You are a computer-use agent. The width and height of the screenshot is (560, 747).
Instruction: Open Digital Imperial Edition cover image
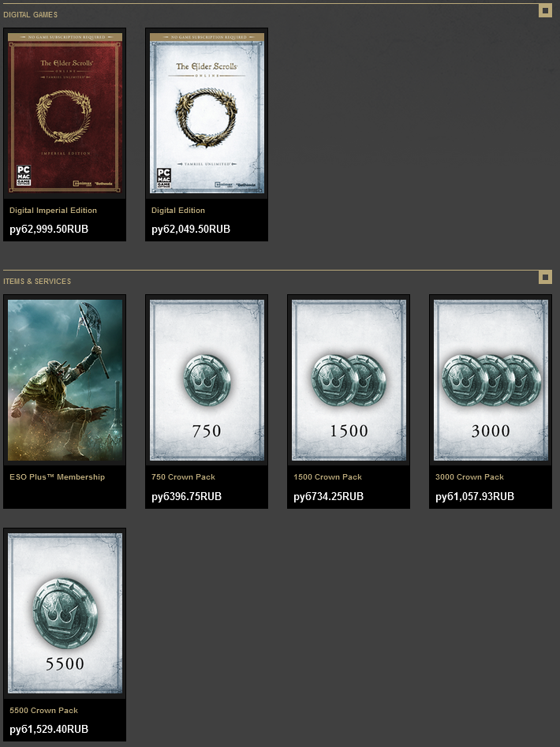[65, 114]
